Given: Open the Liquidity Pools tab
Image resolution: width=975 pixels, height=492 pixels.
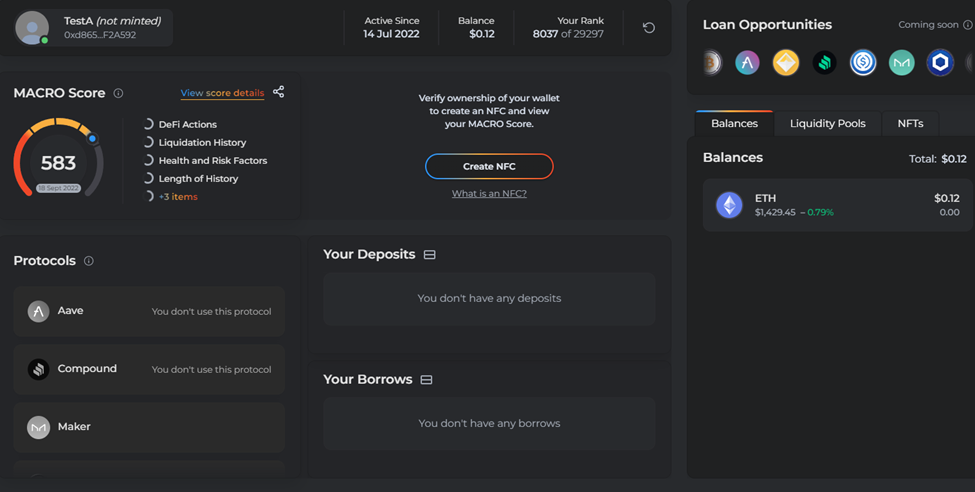Looking at the screenshot, I should 828,123.
